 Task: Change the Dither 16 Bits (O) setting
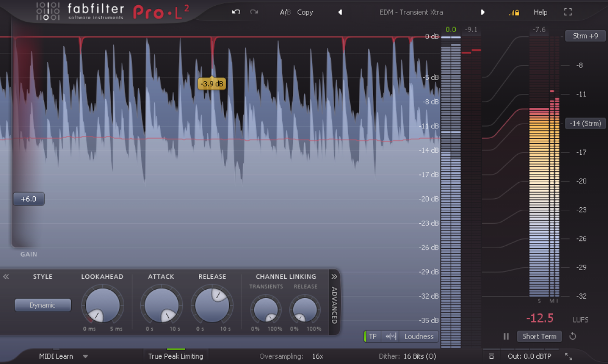(x=420, y=356)
